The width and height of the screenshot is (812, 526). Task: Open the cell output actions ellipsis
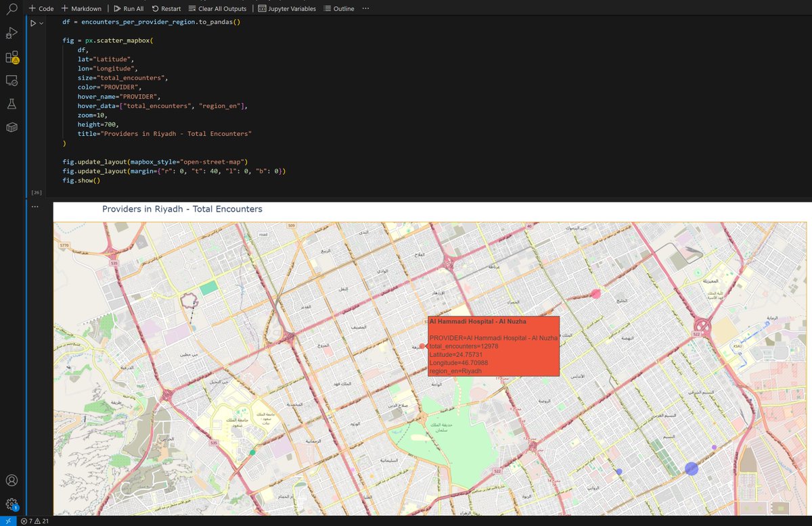(35, 207)
